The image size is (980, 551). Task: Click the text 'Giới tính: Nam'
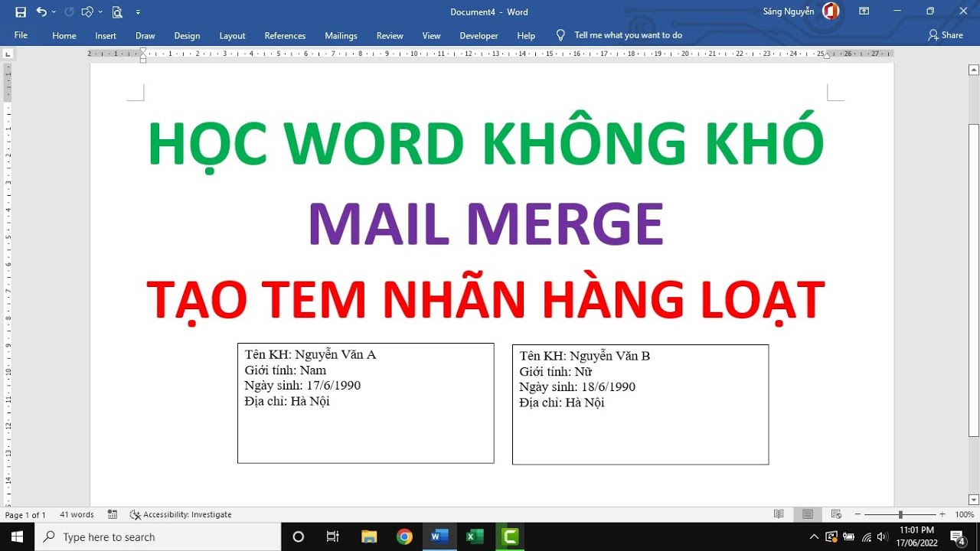(286, 370)
